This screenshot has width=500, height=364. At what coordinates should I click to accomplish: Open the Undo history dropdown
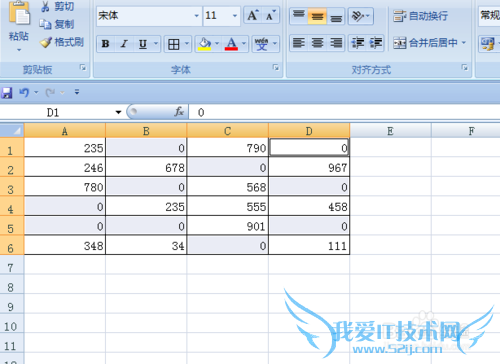36,92
